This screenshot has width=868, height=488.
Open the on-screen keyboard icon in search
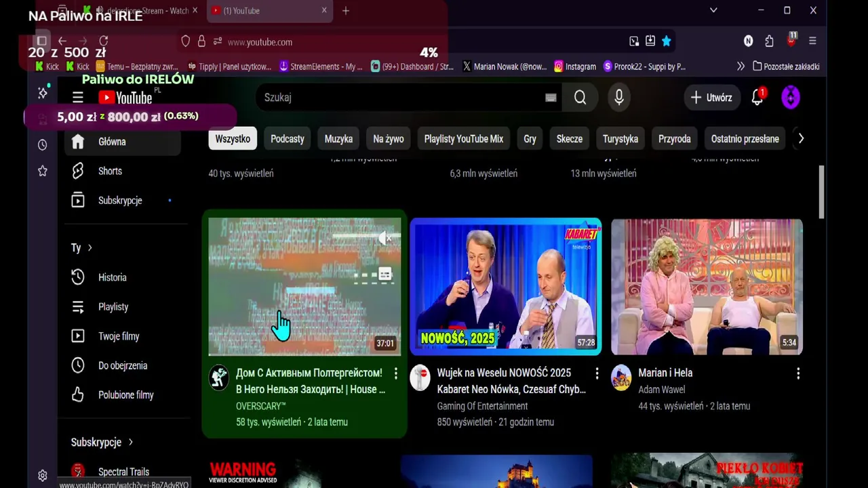point(551,98)
